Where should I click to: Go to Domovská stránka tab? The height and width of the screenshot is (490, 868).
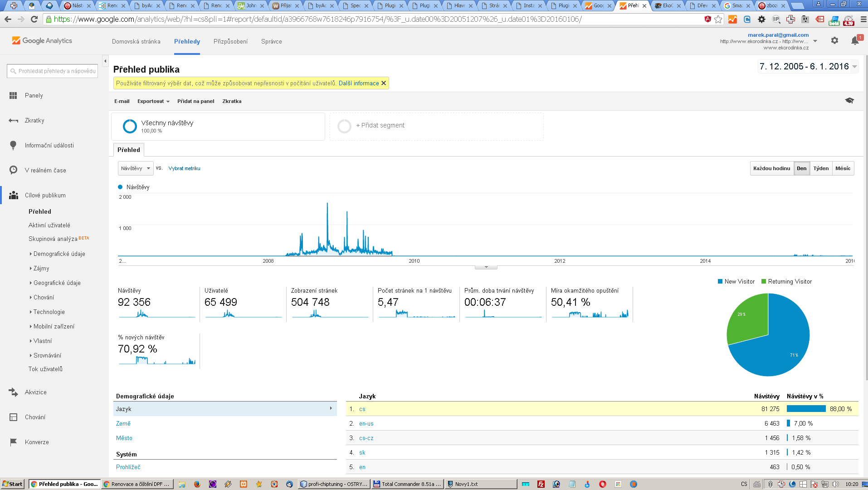pyautogui.click(x=136, y=41)
